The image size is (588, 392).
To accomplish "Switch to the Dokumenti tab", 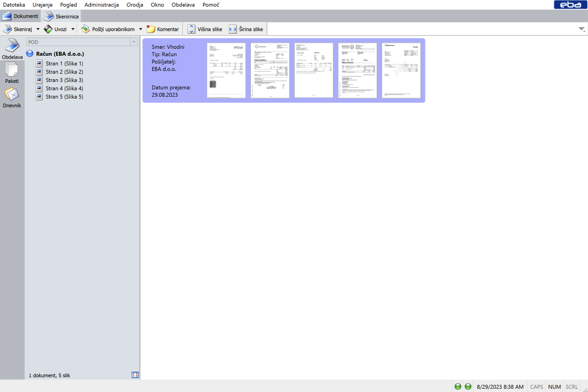I will pyautogui.click(x=21, y=16).
